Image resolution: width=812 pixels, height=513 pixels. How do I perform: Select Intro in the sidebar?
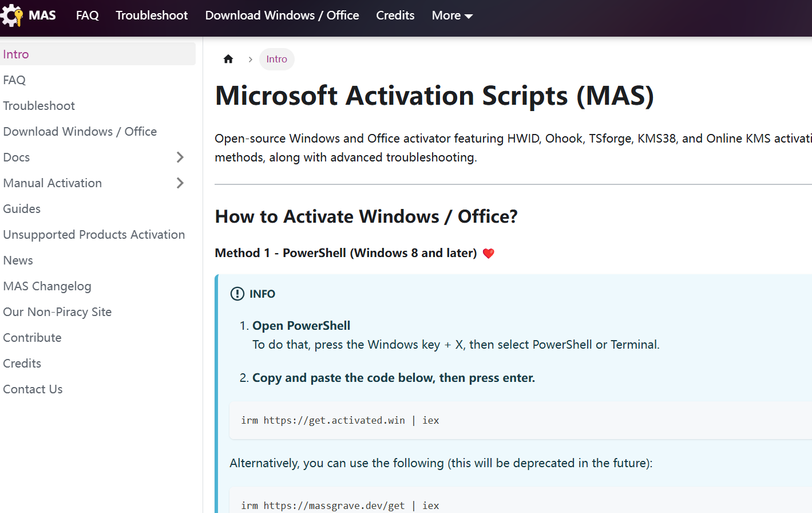16,54
